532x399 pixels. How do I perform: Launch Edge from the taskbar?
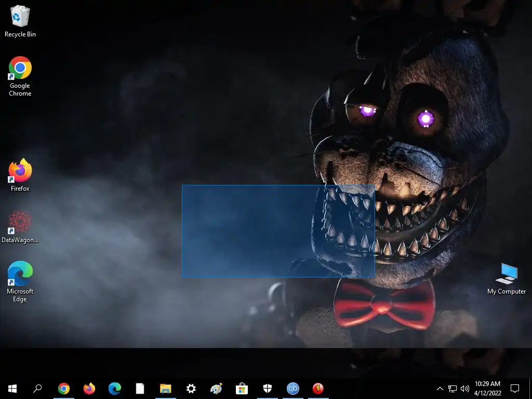point(115,389)
